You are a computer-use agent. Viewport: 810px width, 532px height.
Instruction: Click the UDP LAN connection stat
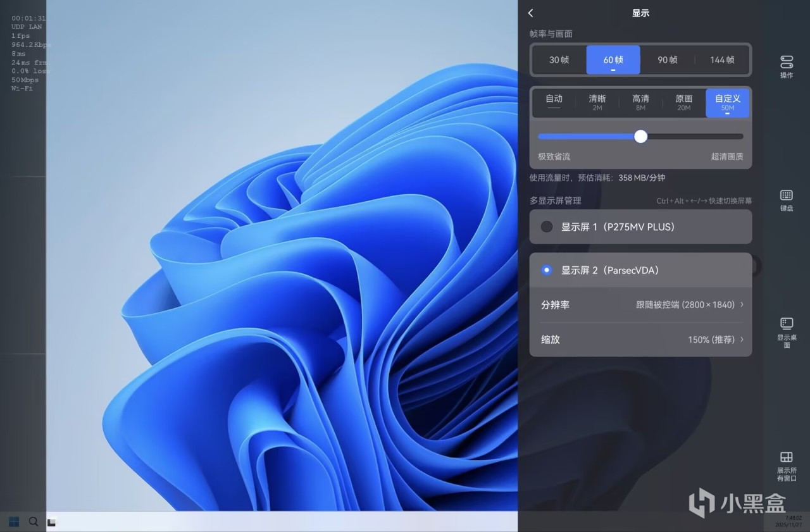(27, 27)
